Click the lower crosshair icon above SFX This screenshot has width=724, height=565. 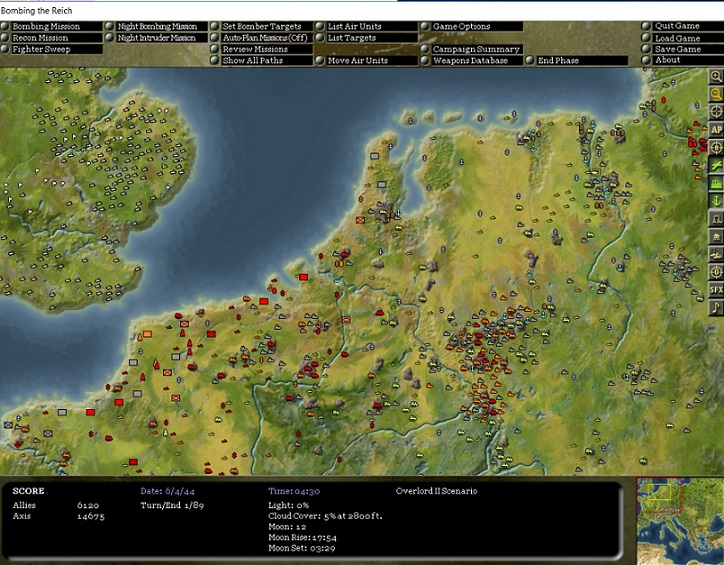pyautogui.click(x=716, y=272)
